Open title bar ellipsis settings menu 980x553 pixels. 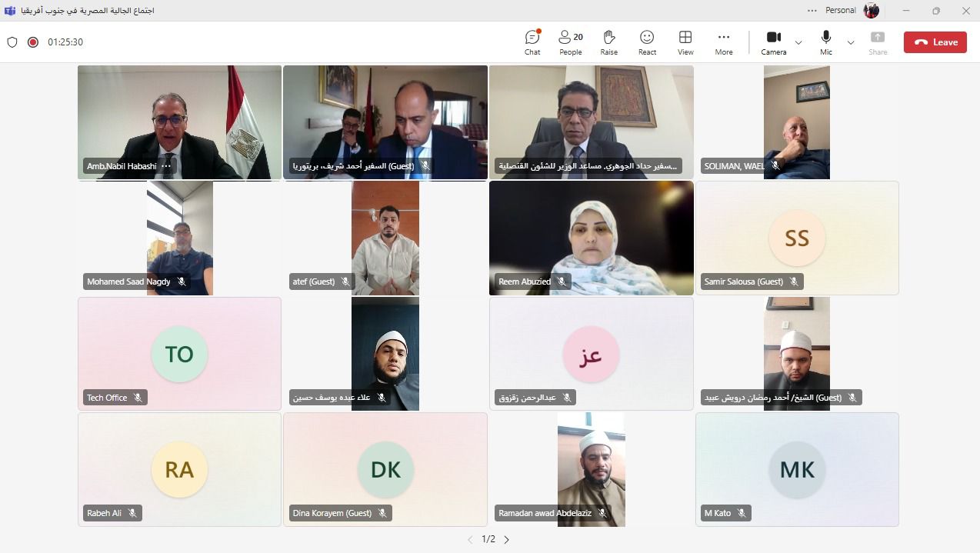812,11
